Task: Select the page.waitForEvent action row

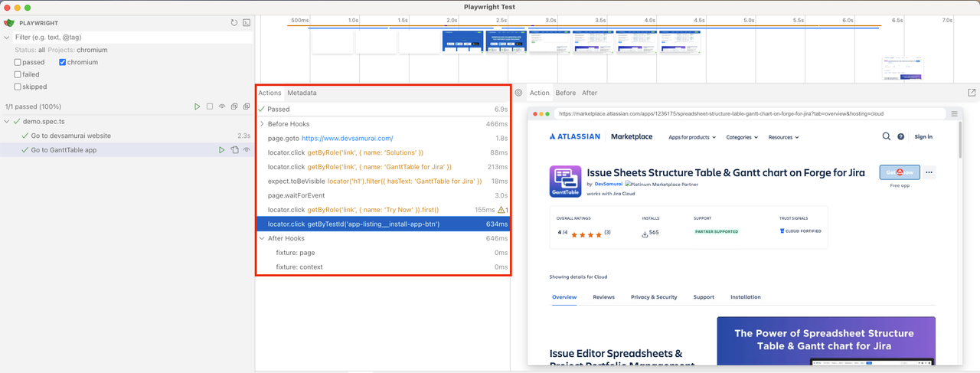Action: (x=383, y=195)
